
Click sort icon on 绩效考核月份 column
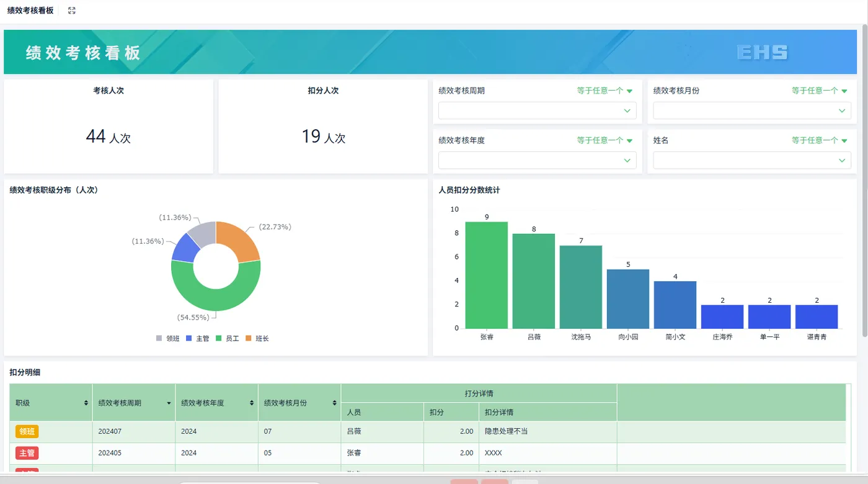tap(335, 403)
